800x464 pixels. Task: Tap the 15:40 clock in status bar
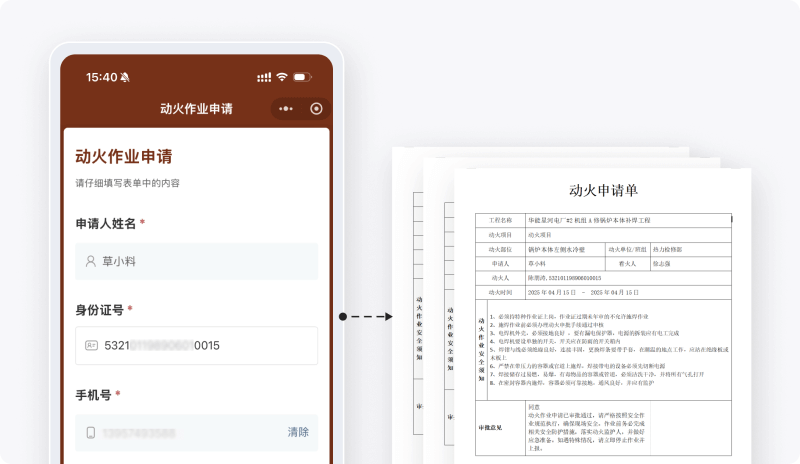tap(101, 77)
